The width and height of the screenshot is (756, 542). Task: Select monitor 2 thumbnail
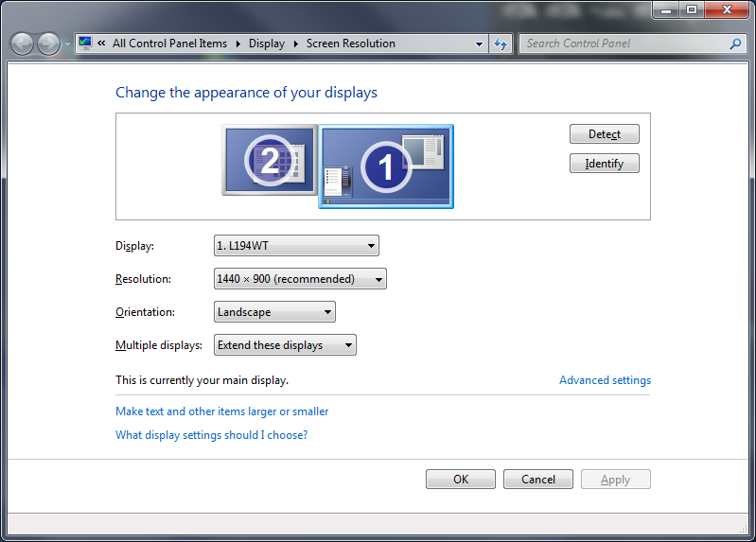click(x=270, y=160)
